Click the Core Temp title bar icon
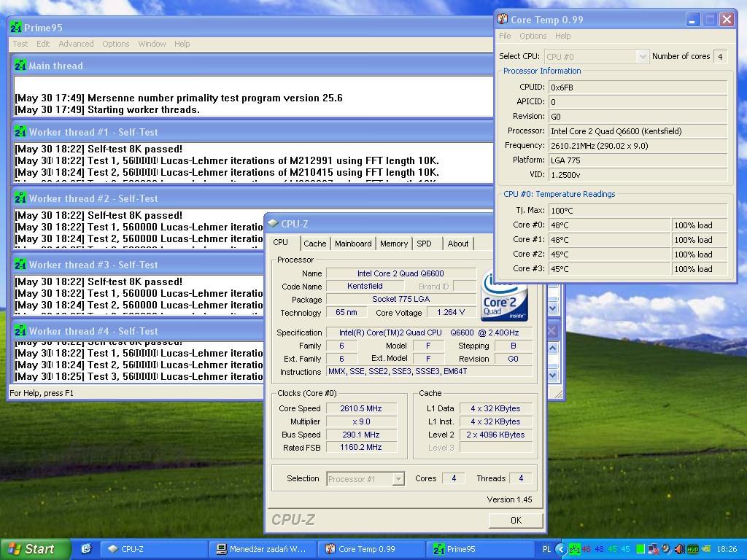The width and height of the screenshot is (747, 560). point(503,20)
